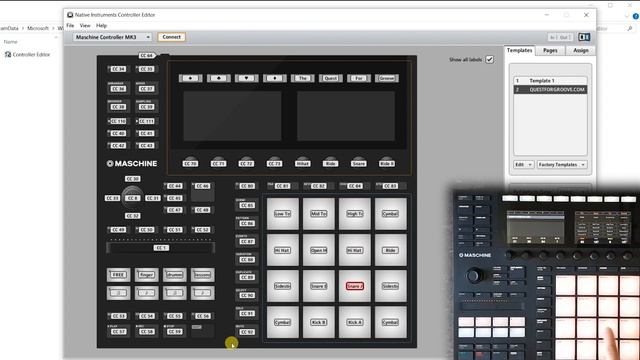The height and width of the screenshot is (360, 640).
Task: Select the highlighted Snare A pad
Action: coord(355,286)
